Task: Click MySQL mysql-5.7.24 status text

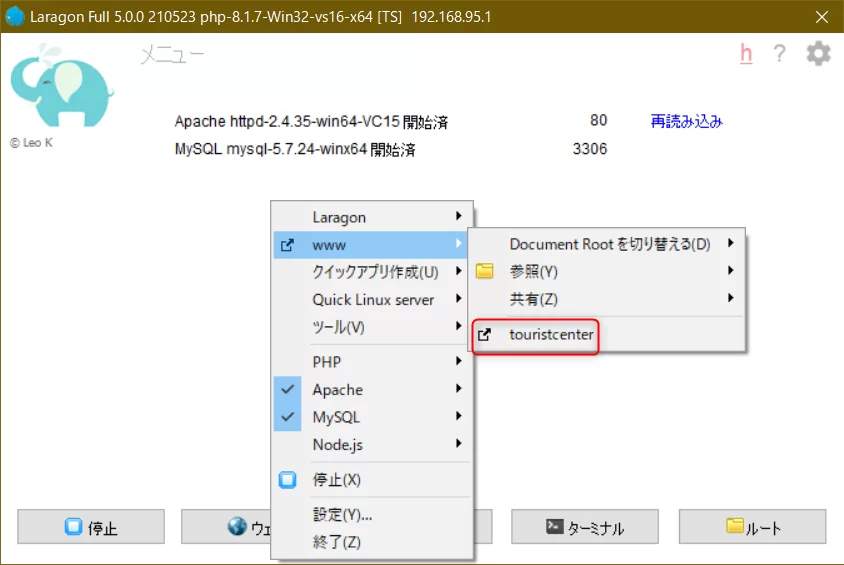Action: tap(295, 149)
